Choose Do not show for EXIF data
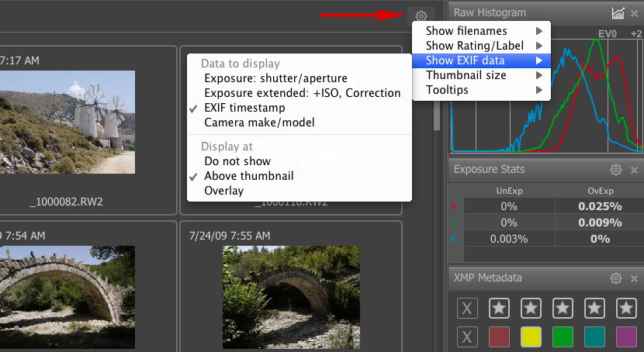Screen dimensions: 644x352 [237, 161]
